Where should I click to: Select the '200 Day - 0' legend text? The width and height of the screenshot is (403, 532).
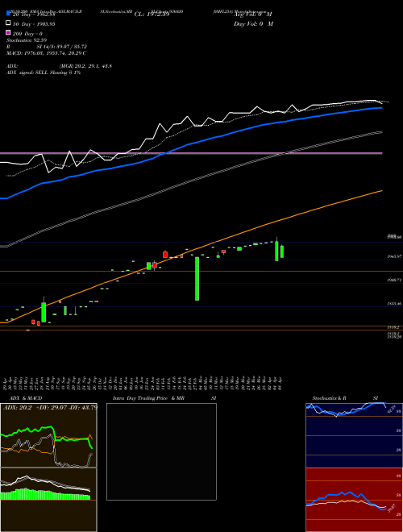(x=27, y=34)
